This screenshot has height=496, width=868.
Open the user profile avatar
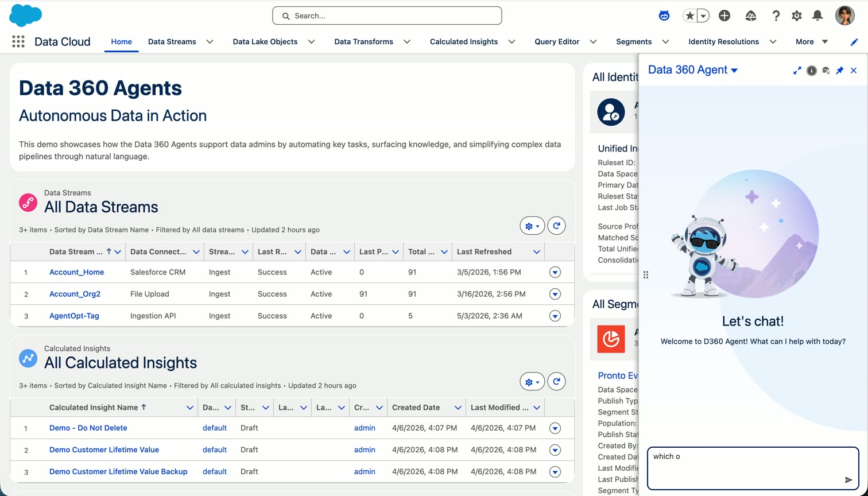[845, 16]
